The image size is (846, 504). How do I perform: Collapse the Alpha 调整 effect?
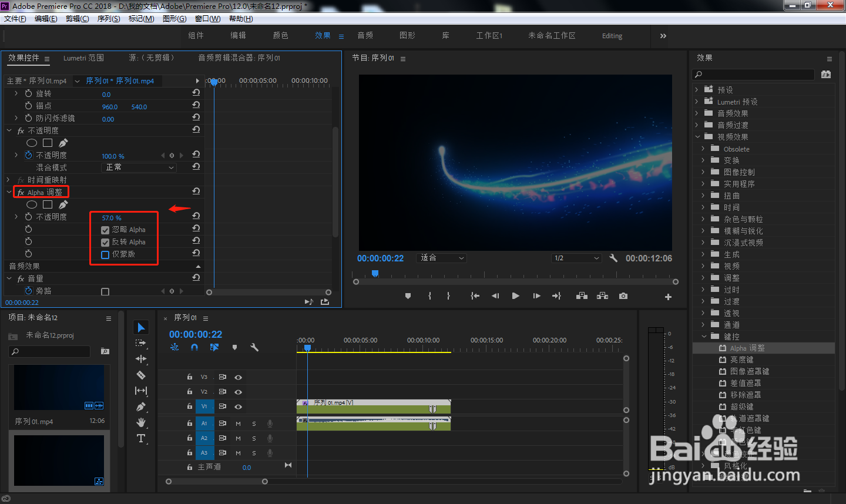[9, 192]
